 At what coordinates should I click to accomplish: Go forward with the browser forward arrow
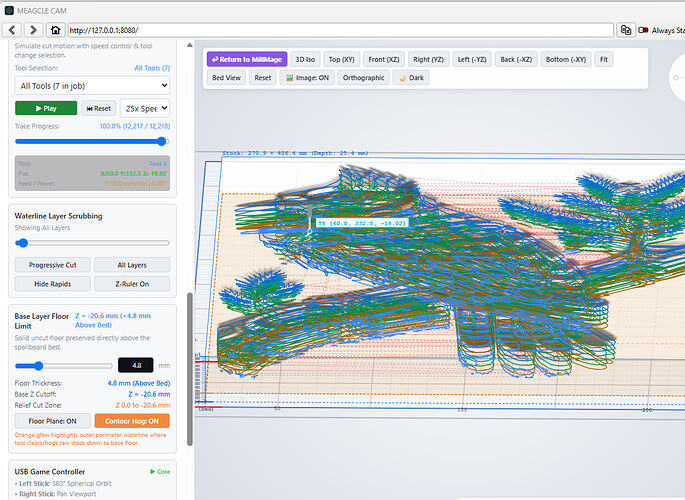point(33,30)
